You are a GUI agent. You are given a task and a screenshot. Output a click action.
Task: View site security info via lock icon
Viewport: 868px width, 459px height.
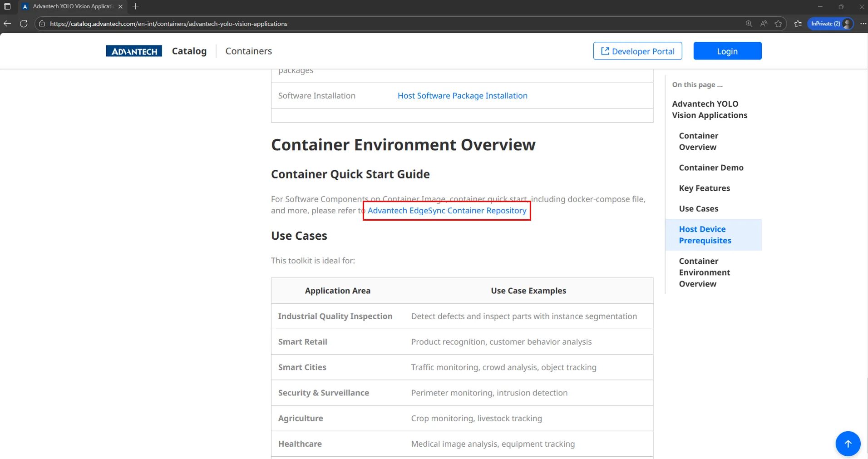(41, 24)
